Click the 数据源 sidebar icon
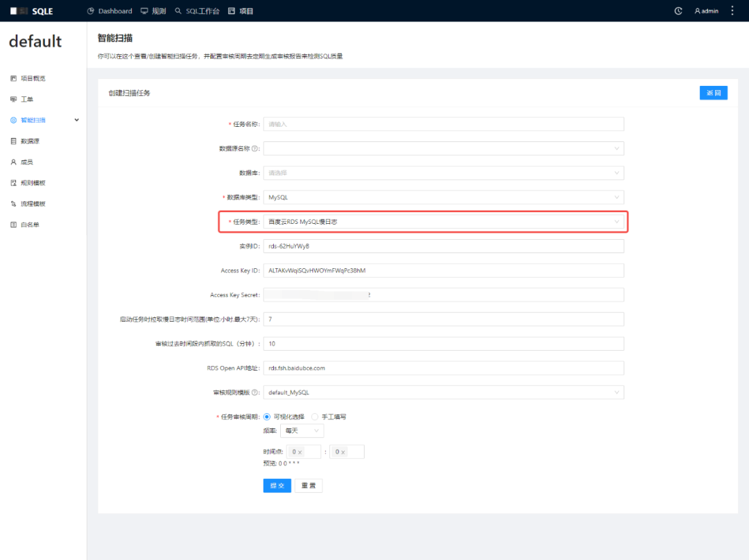 point(13,141)
